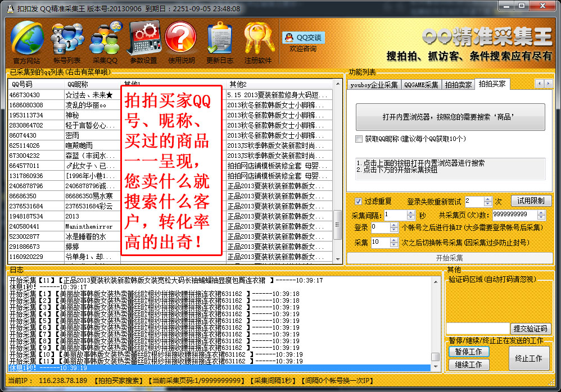Close the QQ精准采集王 window
Viewport: 561px width, 392px height.
pyautogui.click(x=542, y=6)
